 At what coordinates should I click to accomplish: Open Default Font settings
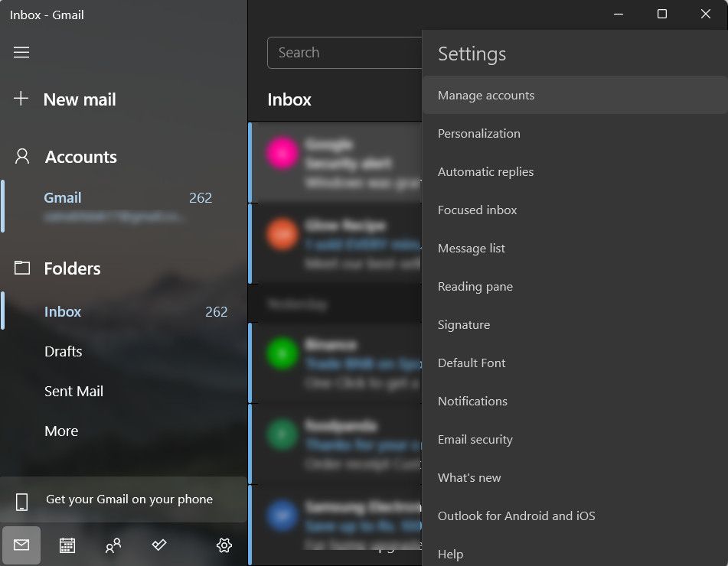point(575,363)
